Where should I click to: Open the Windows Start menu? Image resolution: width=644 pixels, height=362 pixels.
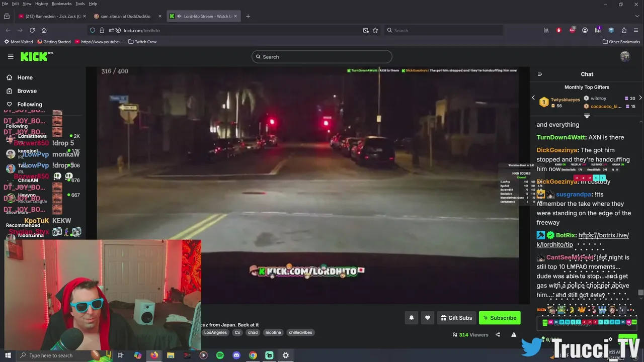[x=8, y=355]
